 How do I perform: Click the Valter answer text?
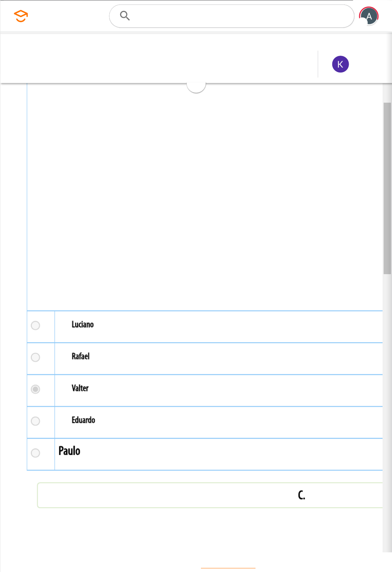[80, 388]
